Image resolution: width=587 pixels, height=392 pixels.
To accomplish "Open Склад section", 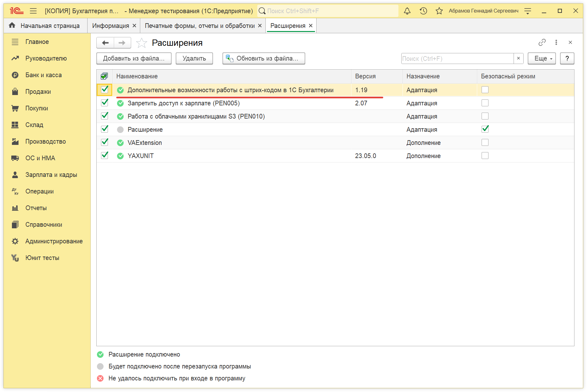I will 34,125.
